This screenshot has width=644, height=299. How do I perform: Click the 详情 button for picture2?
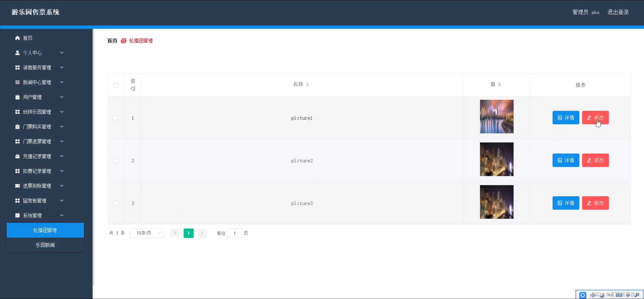click(566, 160)
